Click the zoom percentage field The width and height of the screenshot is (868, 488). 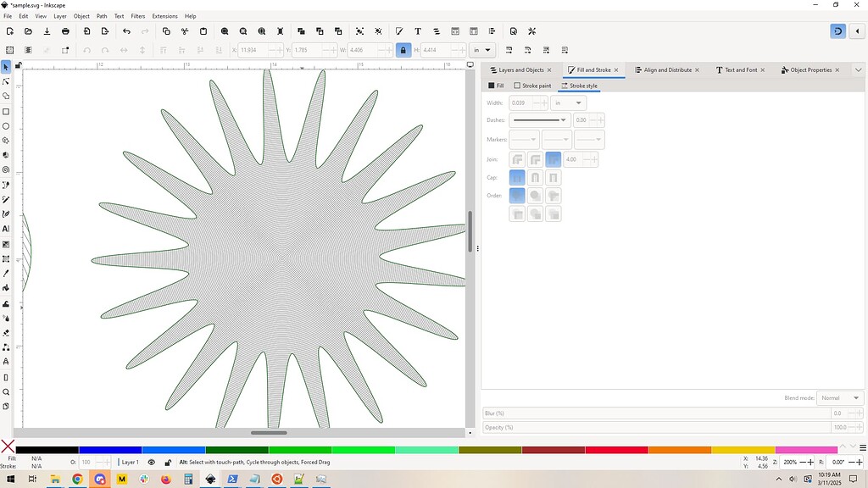pos(790,462)
